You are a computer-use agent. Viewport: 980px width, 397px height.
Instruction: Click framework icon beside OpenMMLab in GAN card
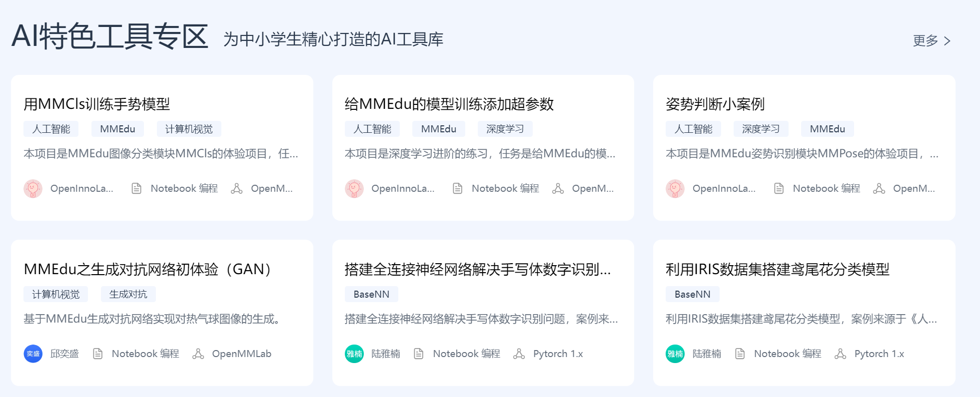coord(198,354)
